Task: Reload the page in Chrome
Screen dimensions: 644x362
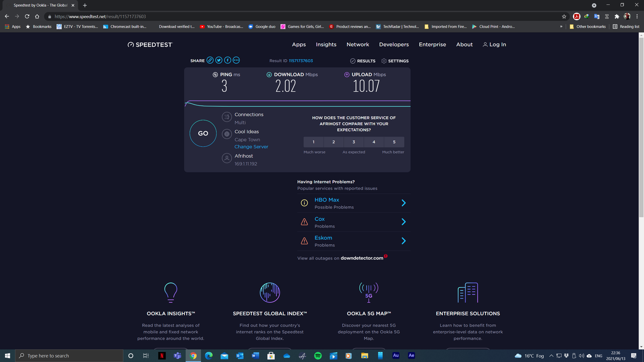Action: click(x=27, y=17)
